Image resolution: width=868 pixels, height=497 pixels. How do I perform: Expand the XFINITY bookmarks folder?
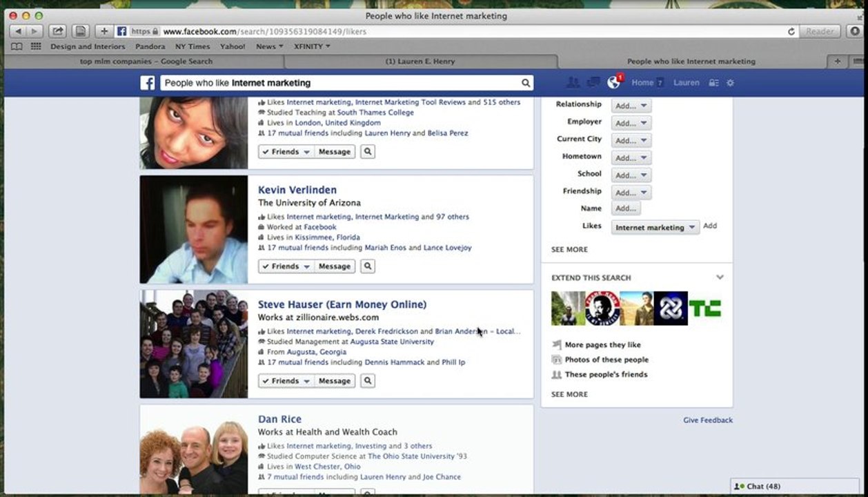(x=312, y=46)
